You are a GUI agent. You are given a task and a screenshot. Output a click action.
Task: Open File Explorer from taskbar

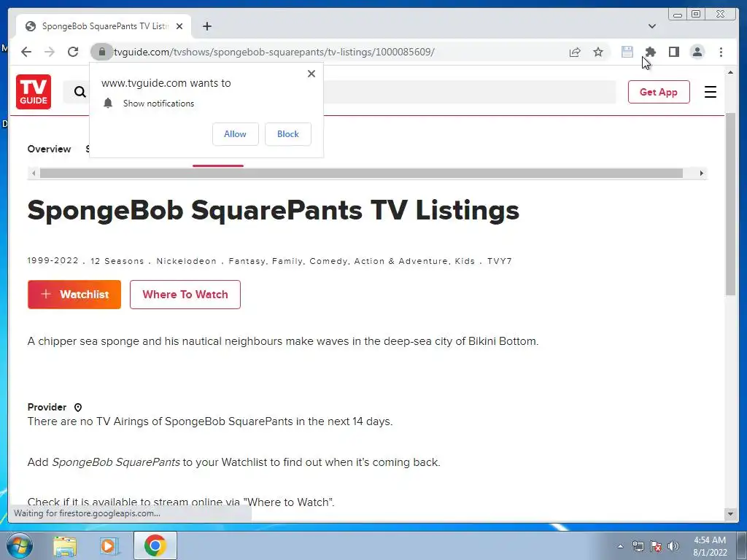(x=65, y=545)
